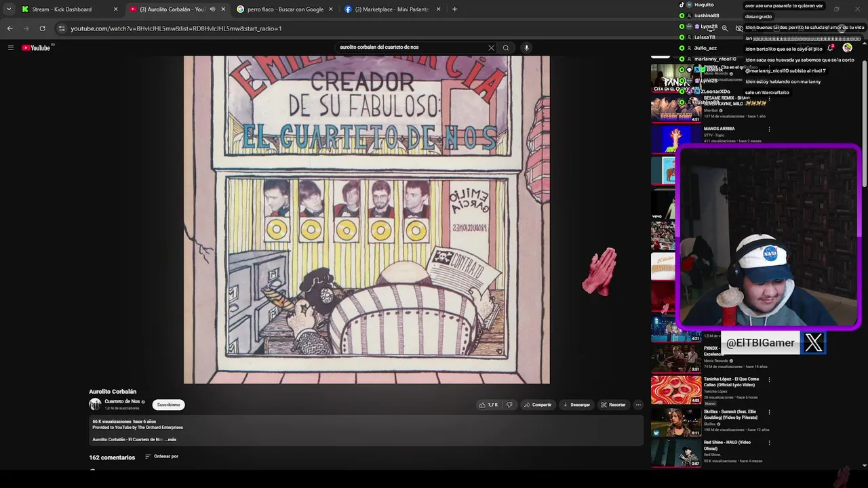Screen dimensions: 868x488
Task: Click Provided to YouTube by The Orchard text
Action: [x=138, y=428]
